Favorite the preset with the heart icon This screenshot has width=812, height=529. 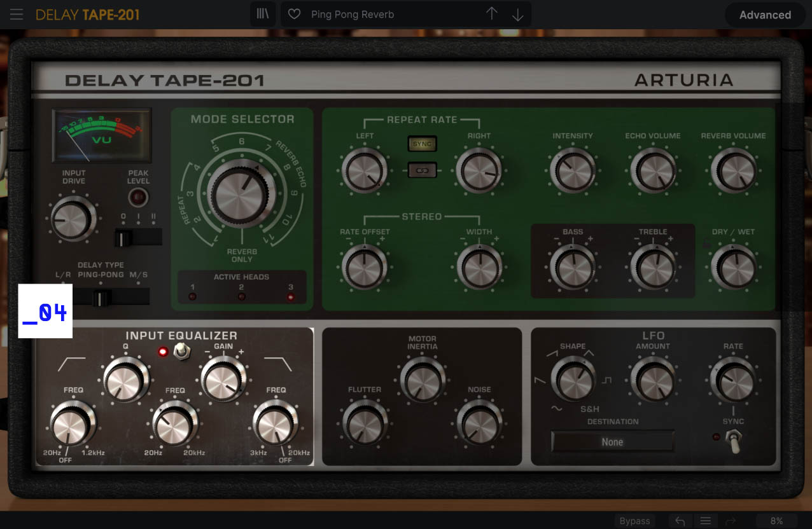293,14
